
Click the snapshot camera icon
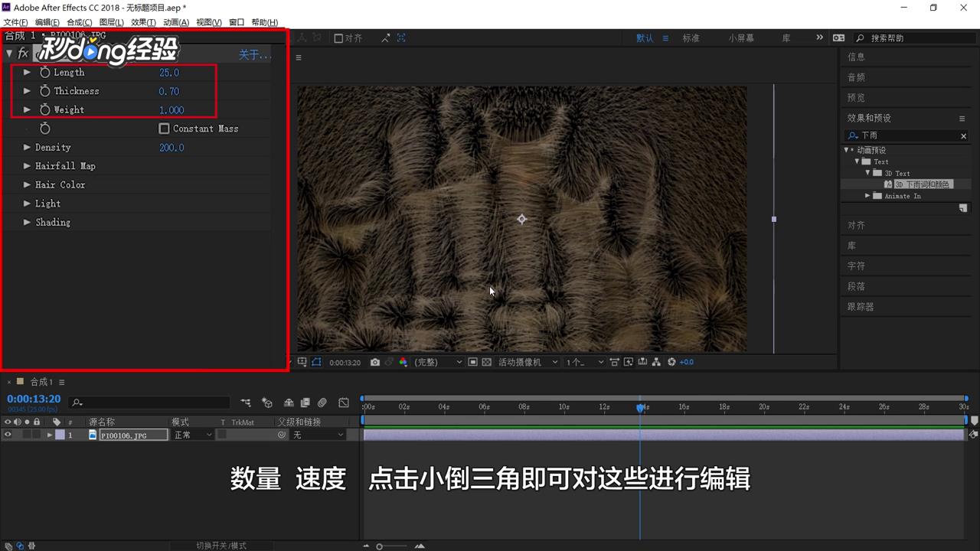(x=375, y=362)
